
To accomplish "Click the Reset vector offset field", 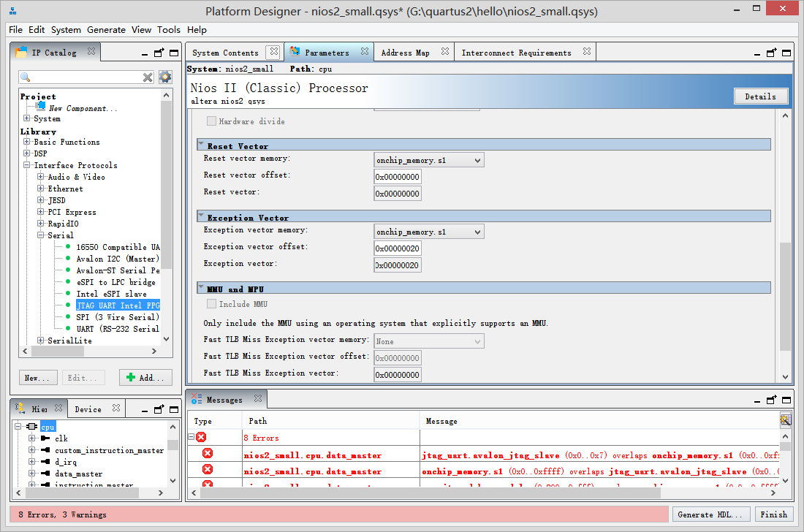I will (398, 177).
